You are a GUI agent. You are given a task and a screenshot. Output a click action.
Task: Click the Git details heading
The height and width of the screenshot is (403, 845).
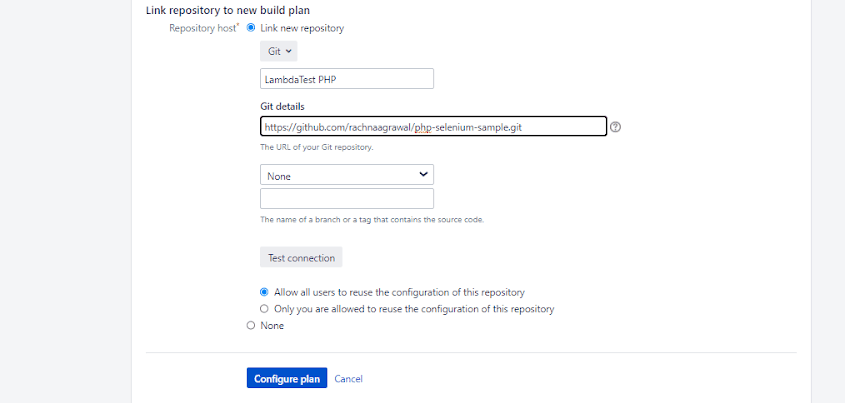pos(282,106)
